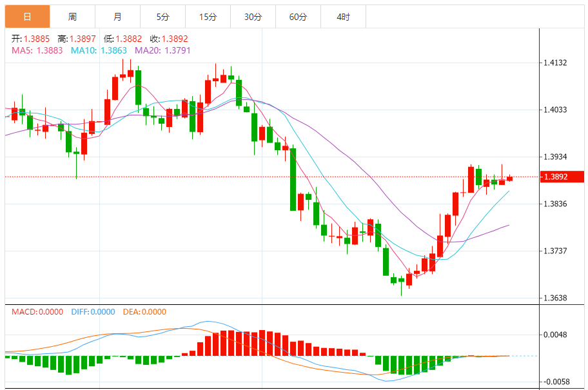Click the 1.3638 price axis label
Screen dimensions: 588x390
(x=554, y=298)
